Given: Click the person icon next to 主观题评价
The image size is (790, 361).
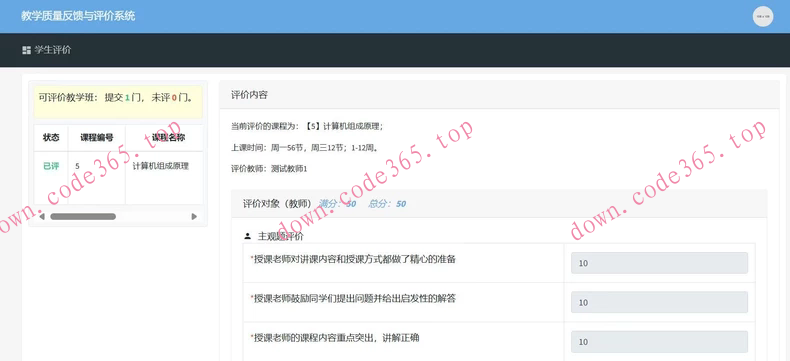Looking at the screenshot, I should (247, 236).
